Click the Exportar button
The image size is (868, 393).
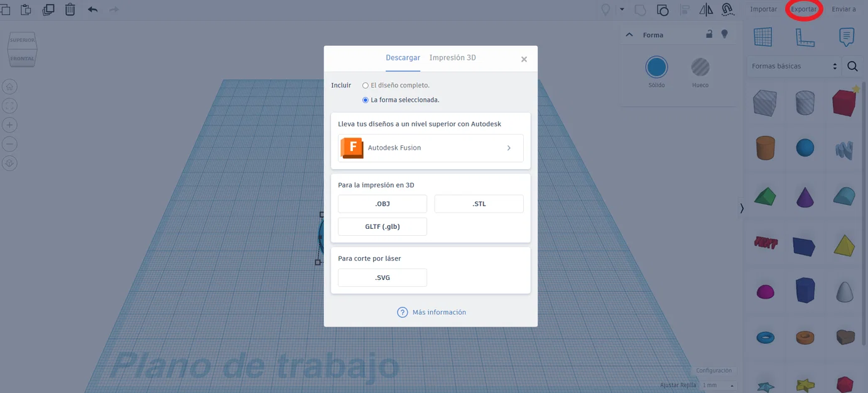click(803, 9)
